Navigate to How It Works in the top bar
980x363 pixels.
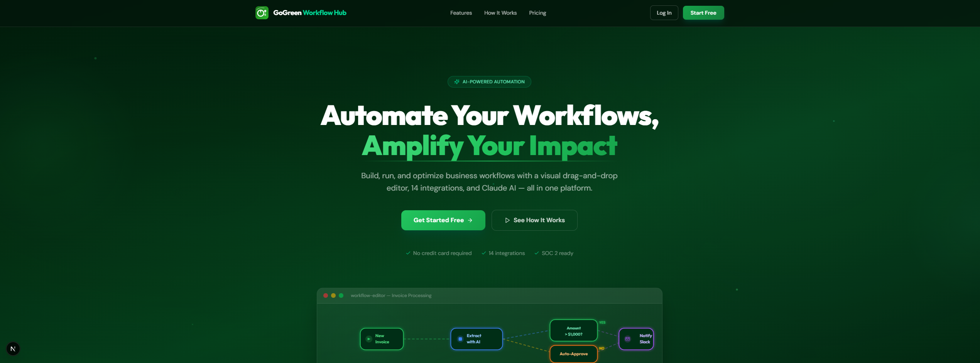pos(500,13)
